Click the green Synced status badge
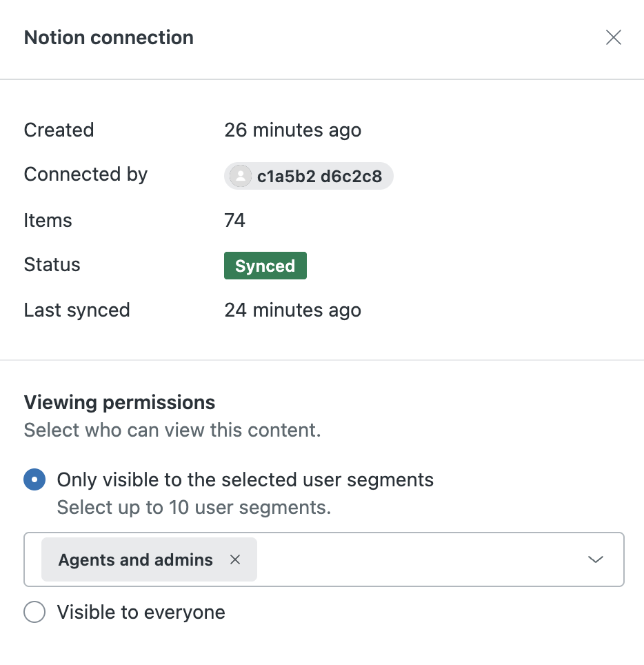 point(265,266)
